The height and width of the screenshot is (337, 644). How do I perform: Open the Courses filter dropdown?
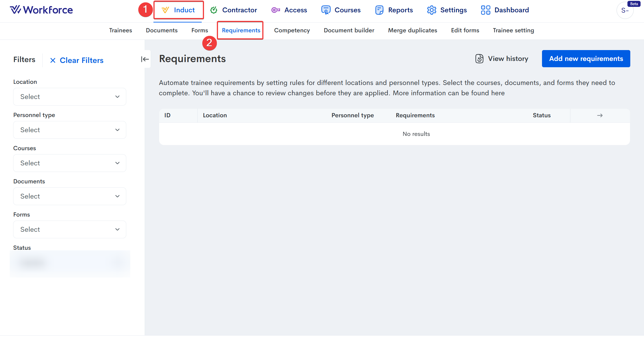point(69,163)
